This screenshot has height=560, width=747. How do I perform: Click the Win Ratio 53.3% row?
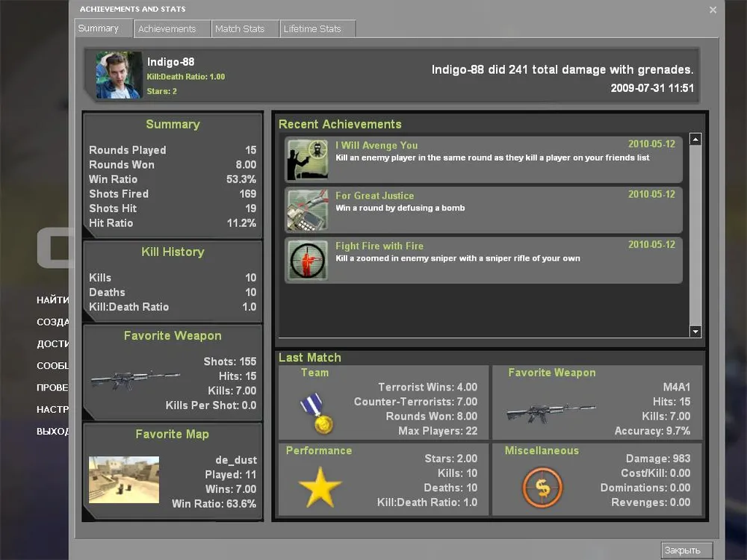coord(173,179)
